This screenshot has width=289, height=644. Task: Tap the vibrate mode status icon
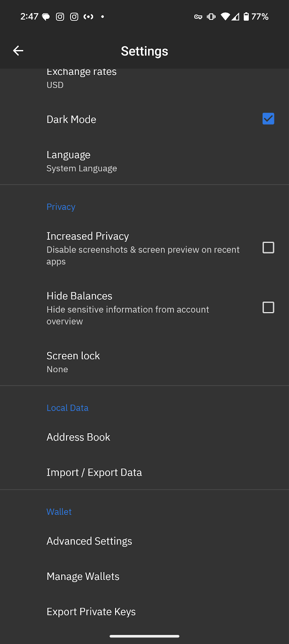211,17
